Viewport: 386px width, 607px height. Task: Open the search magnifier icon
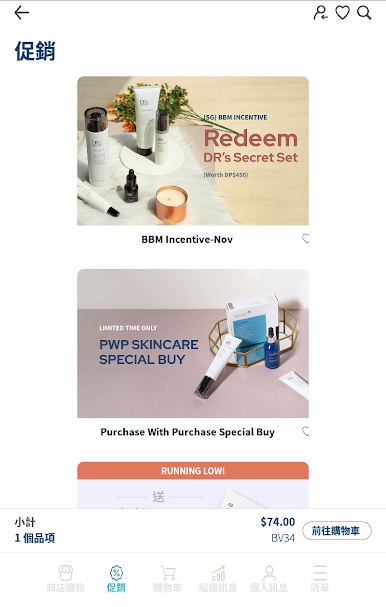coord(364,12)
